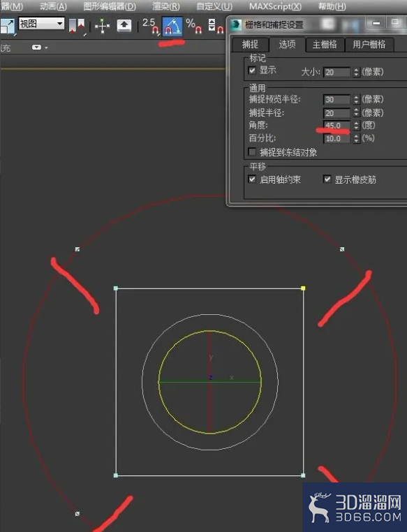Select the yellow vertex of the rectangle

pyautogui.click(x=303, y=288)
